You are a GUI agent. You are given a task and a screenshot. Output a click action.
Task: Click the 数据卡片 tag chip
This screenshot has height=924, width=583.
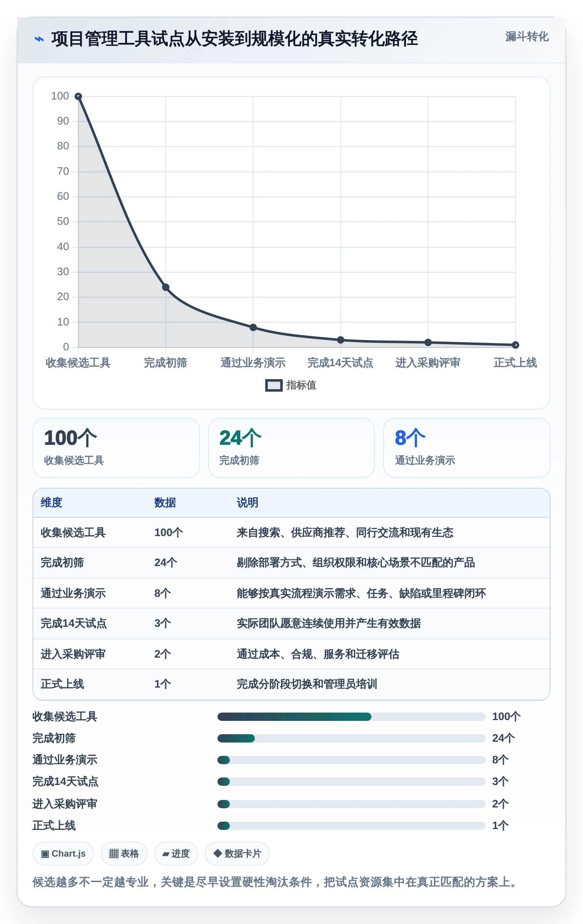(237, 854)
